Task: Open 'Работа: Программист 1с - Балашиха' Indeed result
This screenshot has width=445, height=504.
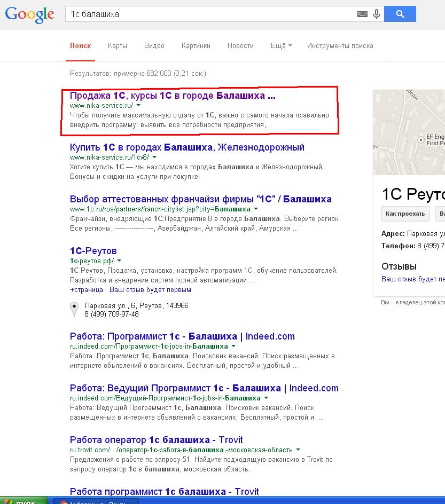Action: point(182,336)
